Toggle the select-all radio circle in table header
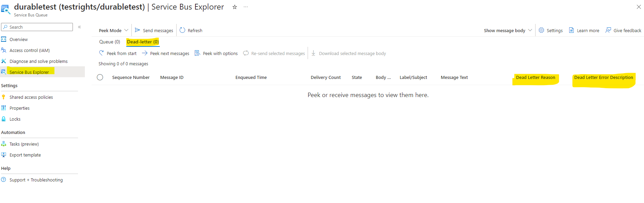 100,77
